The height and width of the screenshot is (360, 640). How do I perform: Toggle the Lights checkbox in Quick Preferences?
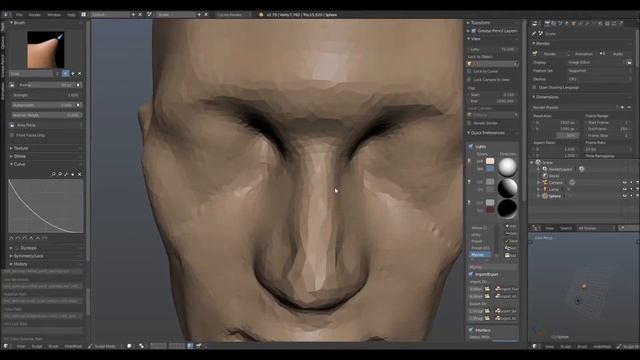(x=471, y=146)
